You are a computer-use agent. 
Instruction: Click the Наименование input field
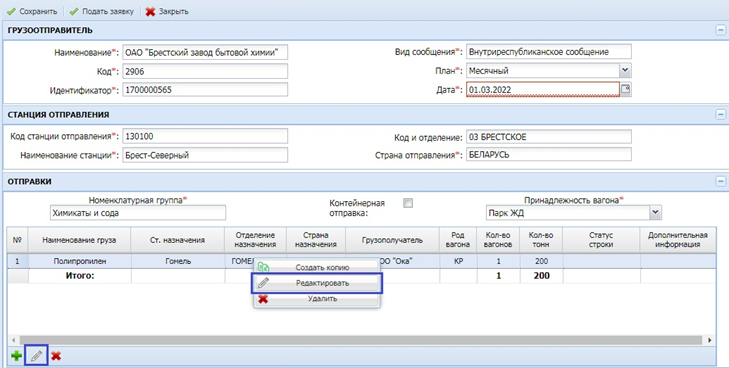point(205,52)
